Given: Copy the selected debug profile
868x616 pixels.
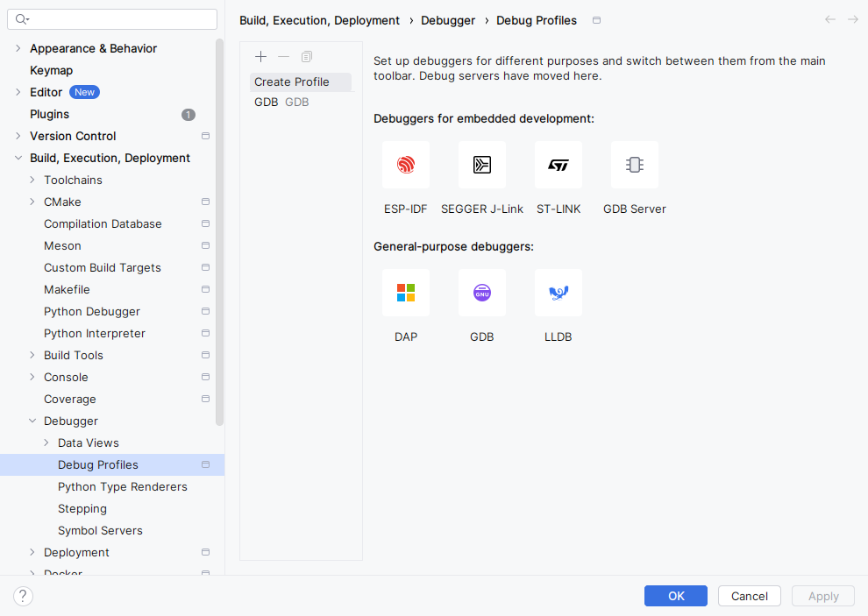Looking at the screenshot, I should tap(307, 56).
